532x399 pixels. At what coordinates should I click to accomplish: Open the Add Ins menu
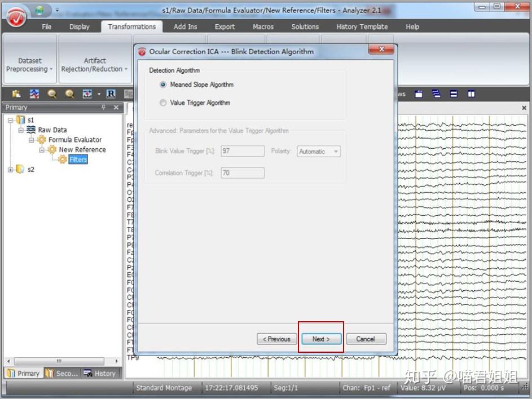click(x=185, y=27)
